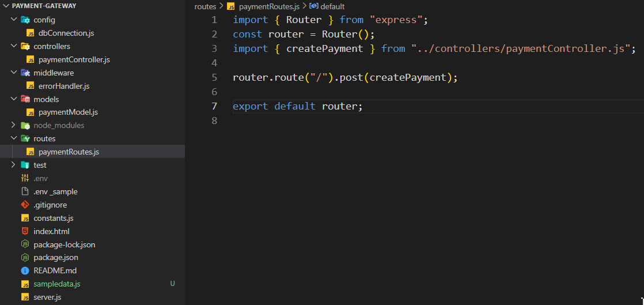644x305 pixels.
Task: Click the Node icon beside package.json
Action: (25, 257)
